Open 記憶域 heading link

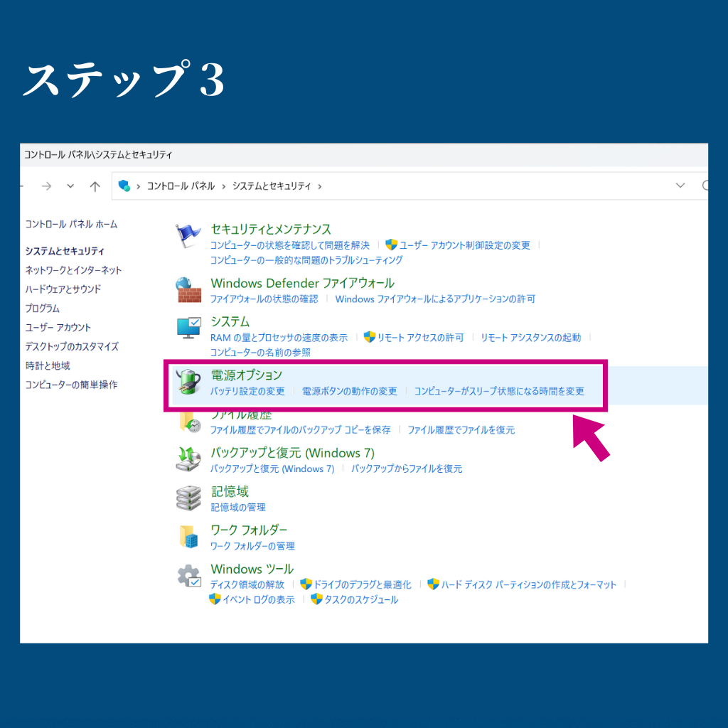[230, 492]
